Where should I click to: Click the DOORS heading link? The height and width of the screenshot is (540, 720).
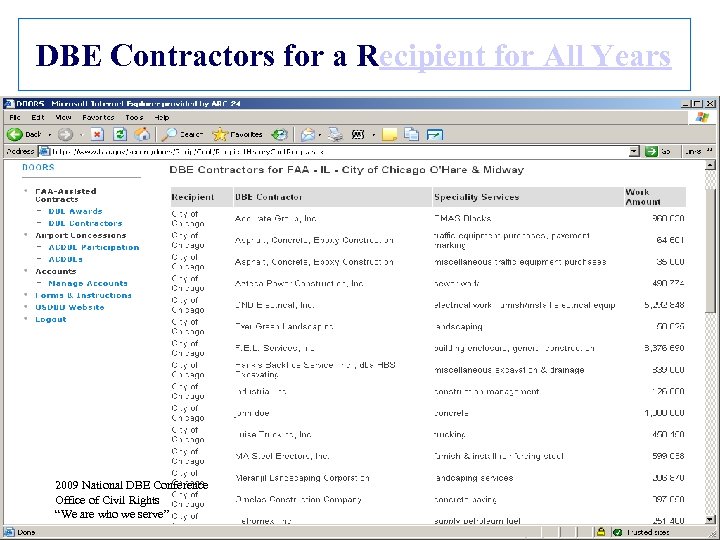coord(38,167)
